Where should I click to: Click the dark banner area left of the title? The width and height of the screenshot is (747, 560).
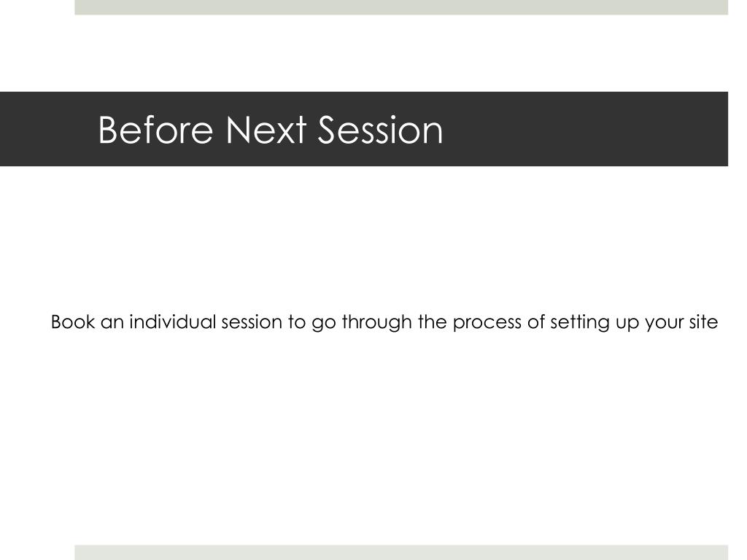pyautogui.click(x=47, y=129)
